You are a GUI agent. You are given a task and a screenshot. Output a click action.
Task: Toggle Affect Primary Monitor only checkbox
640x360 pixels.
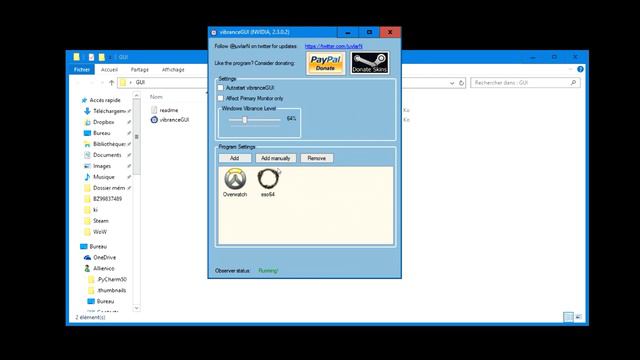point(220,98)
